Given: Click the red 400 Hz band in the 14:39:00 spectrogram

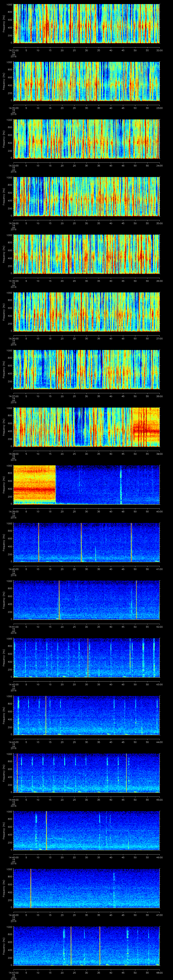Looking at the screenshot, I should [x=34, y=489].
